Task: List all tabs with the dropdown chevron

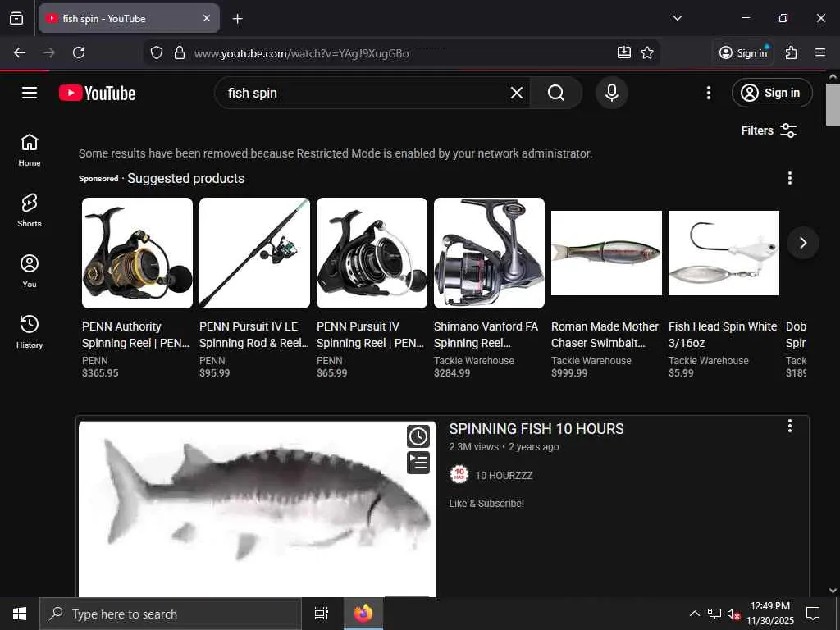Action: coord(677,18)
